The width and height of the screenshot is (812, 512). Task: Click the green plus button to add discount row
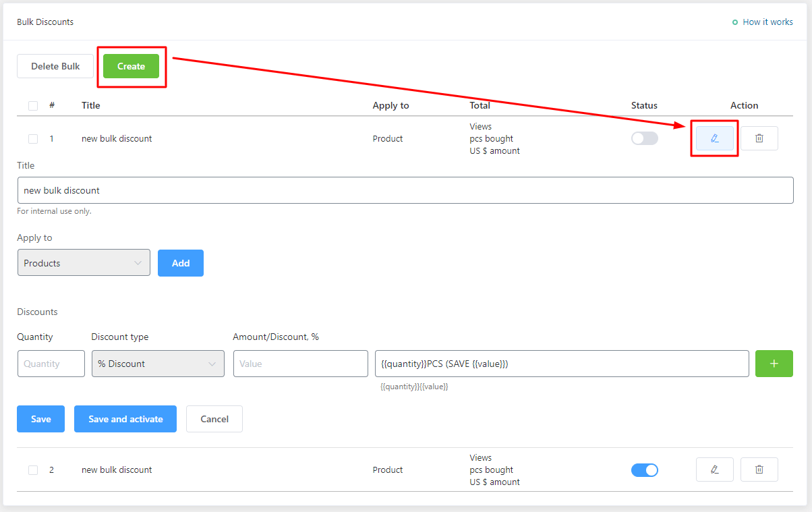[x=774, y=364]
